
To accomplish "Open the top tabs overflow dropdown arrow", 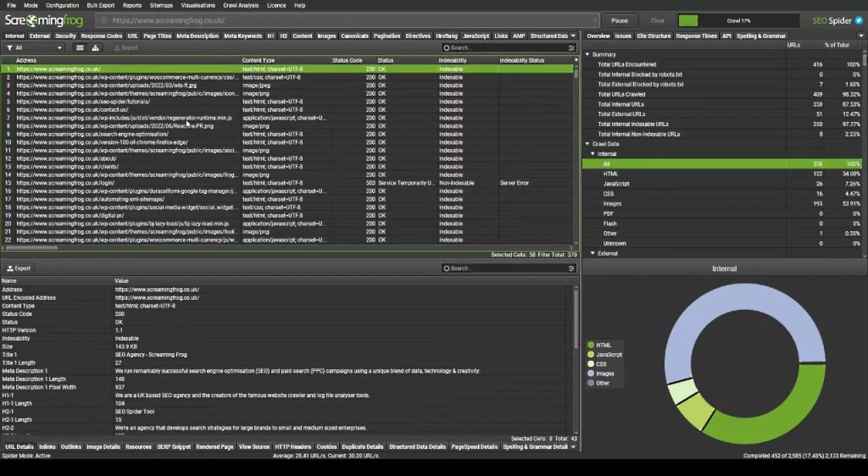I will [573, 36].
